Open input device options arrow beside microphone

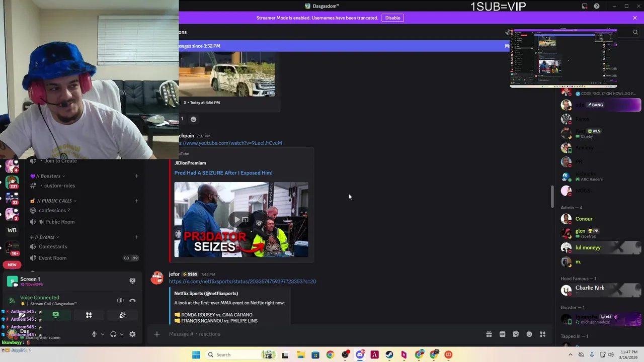[x=103, y=334]
